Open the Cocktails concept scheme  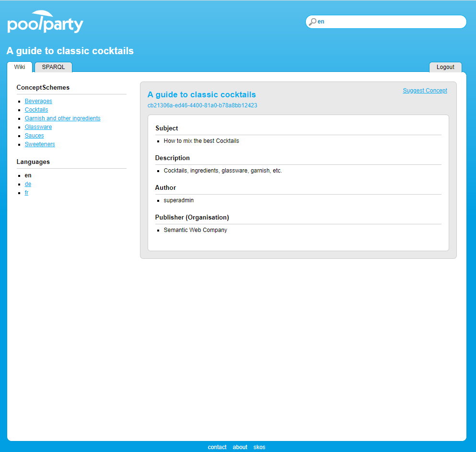[x=36, y=110]
